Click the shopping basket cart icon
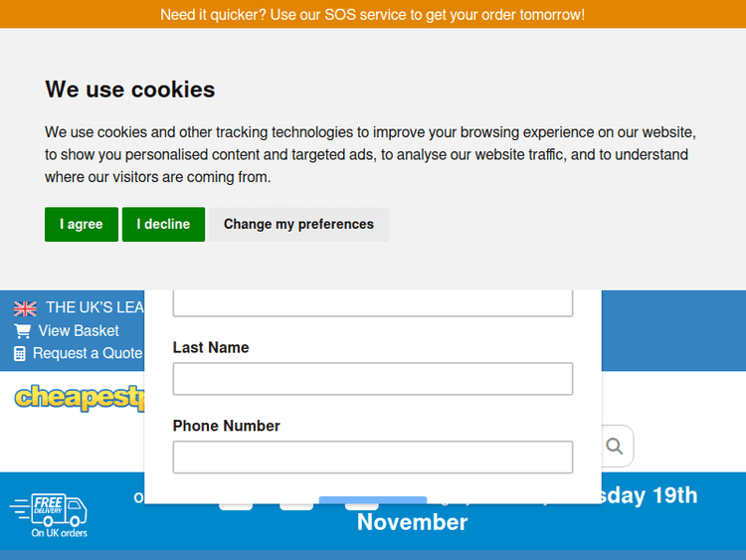 (x=22, y=331)
